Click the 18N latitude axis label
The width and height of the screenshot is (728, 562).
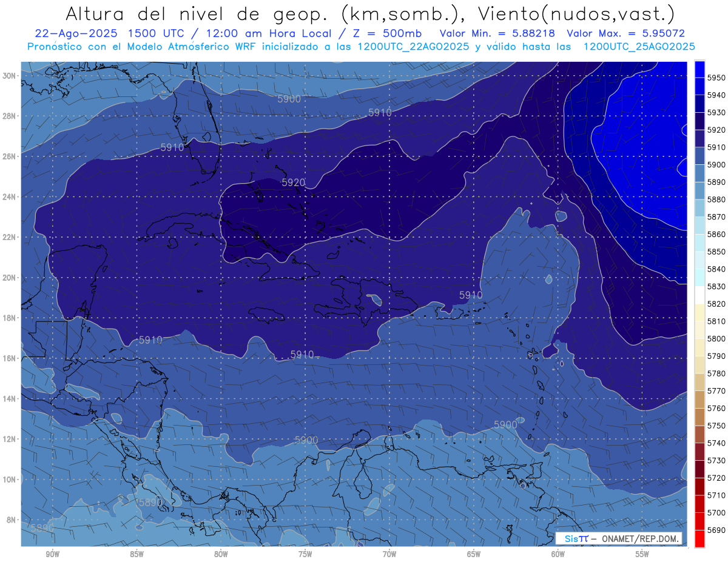(8, 318)
